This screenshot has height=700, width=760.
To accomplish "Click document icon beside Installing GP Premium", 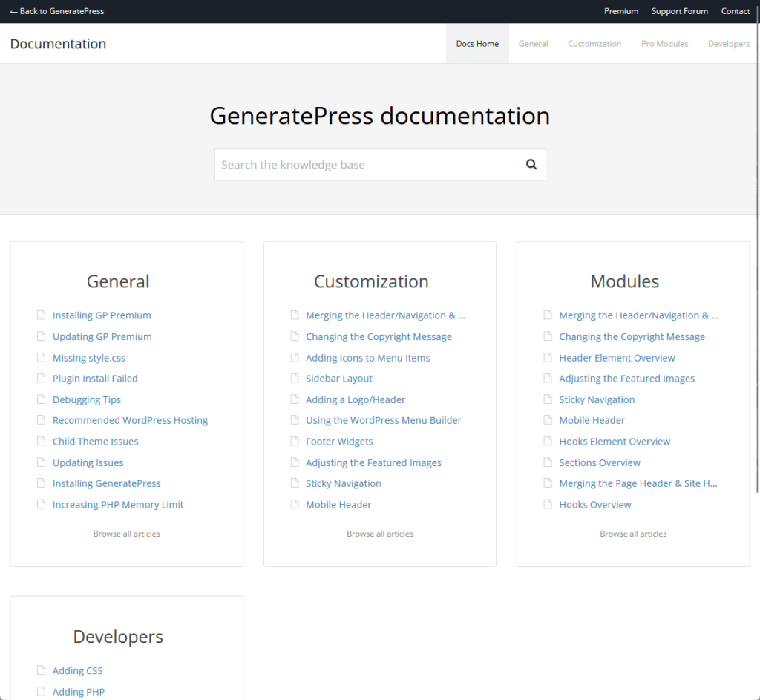I will click(42, 315).
